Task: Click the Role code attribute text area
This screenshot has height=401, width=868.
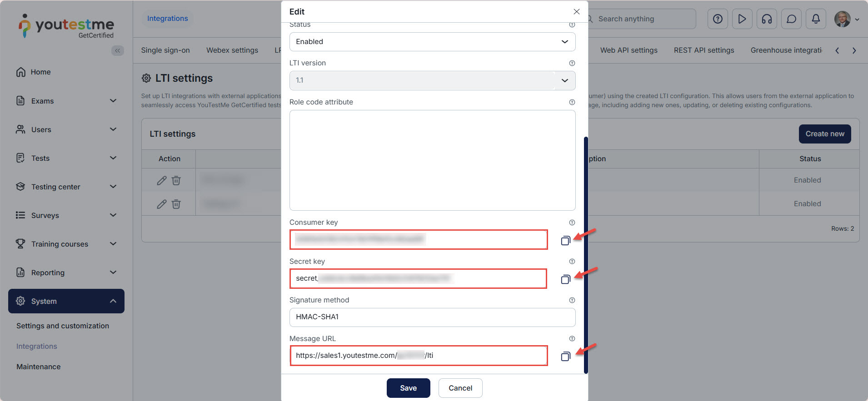Action: pyautogui.click(x=432, y=160)
